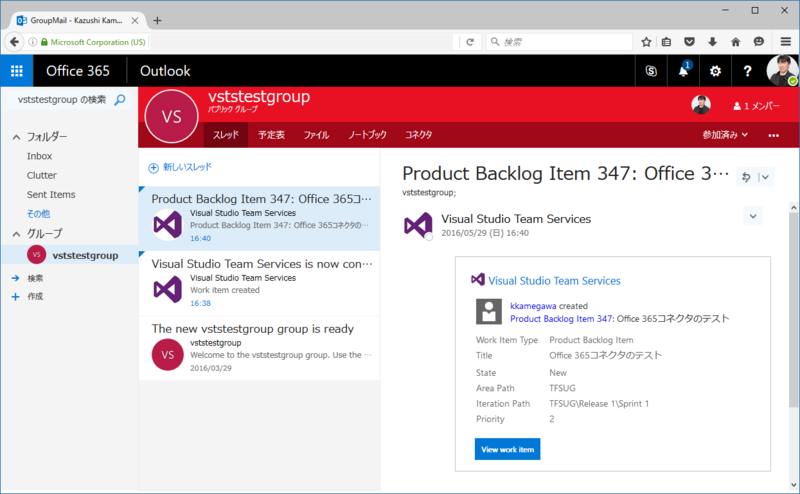This screenshot has height=494, width=800.
Task: Switch to the ノートブック tab
Action: point(367,135)
